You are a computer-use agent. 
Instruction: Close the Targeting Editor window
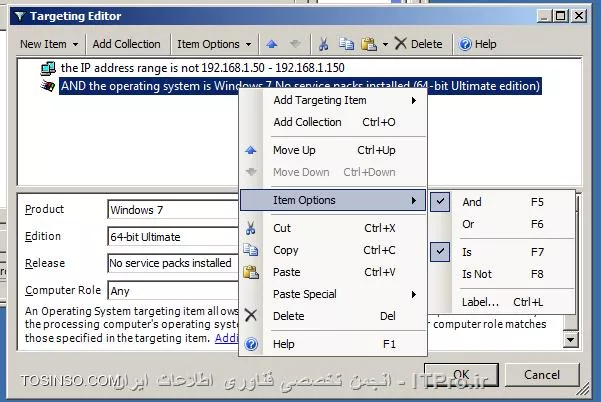click(x=579, y=16)
